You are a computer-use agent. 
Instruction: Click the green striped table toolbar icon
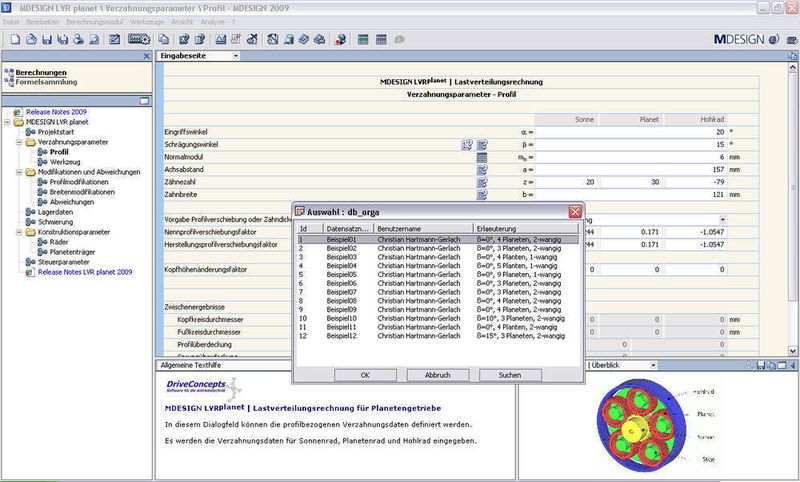(363, 39)
